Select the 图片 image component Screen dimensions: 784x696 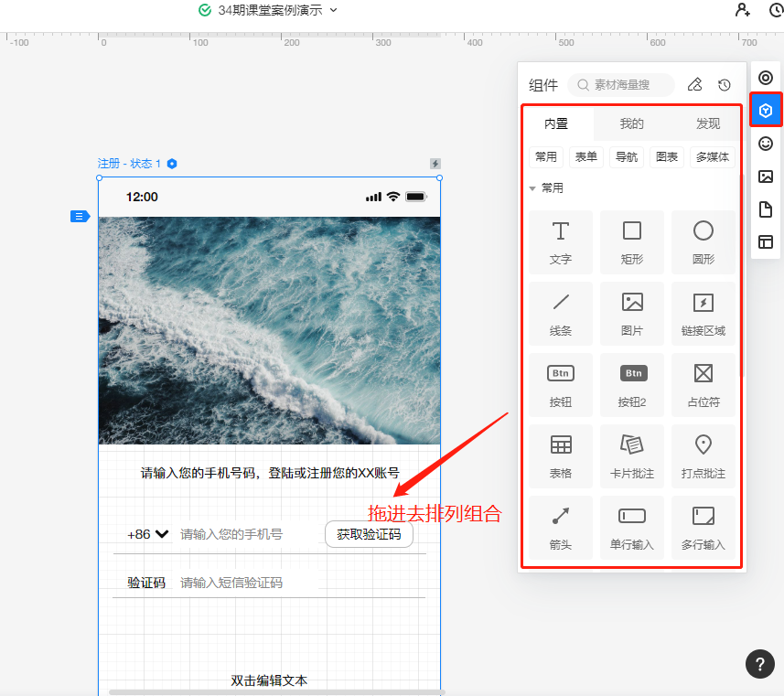pyautogui.click(x=632, y=314)
